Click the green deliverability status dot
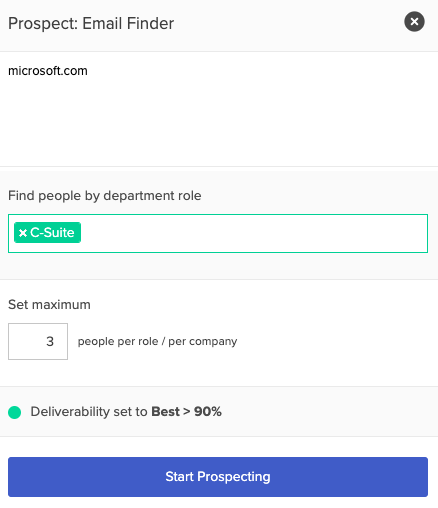This screenshot has height=508, width=438. 15,412
